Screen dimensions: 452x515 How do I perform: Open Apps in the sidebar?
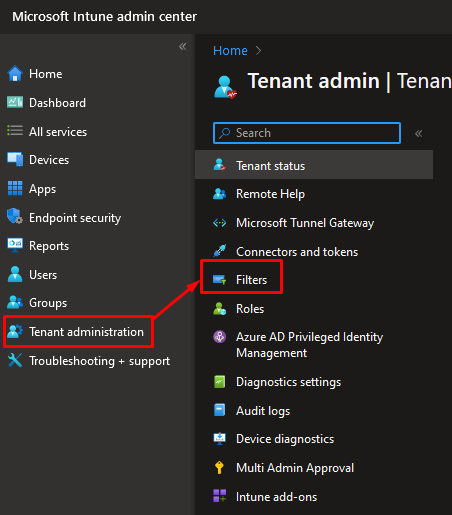click(42, 189)
